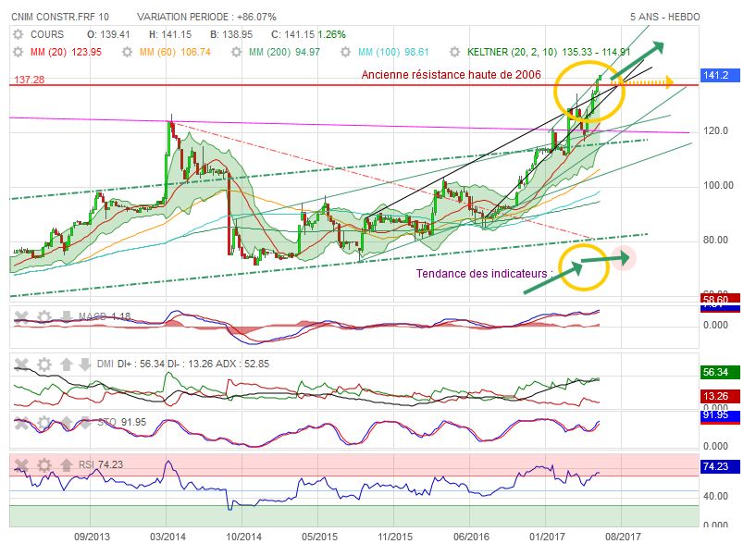Image resolution: width=756 pixels, height=544 pixels.
Task: Click the 03/2014 date axis label
Action: tap(167, 537)
